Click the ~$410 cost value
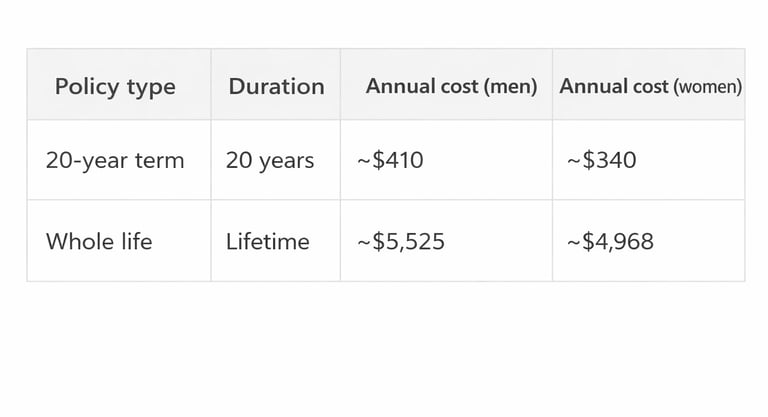The height and width of the screenshot is (417, 768). 391,160
